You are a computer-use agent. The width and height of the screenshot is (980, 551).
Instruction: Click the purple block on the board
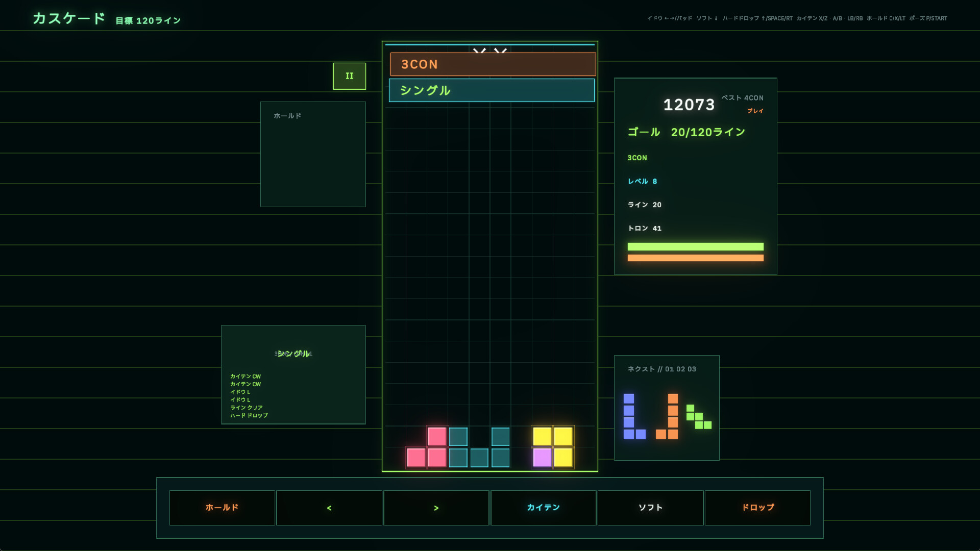(542, 458)
